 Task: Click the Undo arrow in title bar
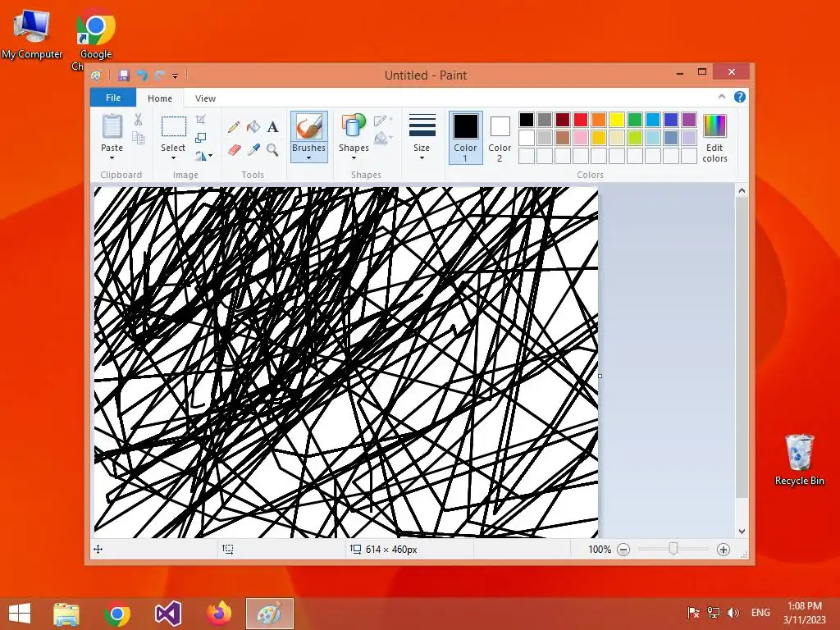142,75
